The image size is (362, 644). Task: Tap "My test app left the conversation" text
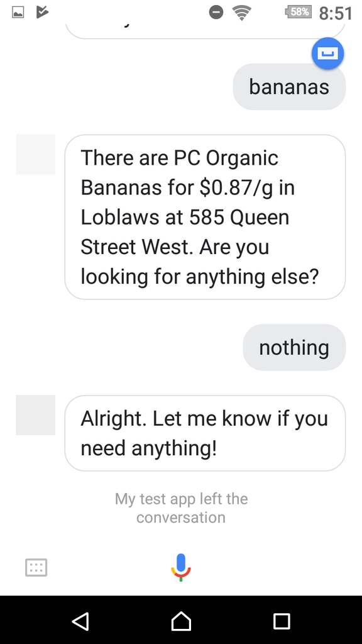(x=181, y=508)
